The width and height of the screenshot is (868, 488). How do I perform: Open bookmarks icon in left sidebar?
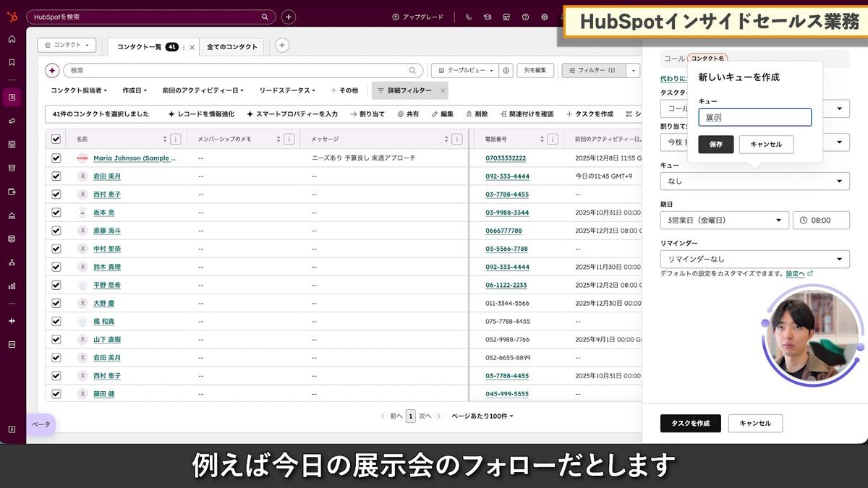tap(12, 62)
